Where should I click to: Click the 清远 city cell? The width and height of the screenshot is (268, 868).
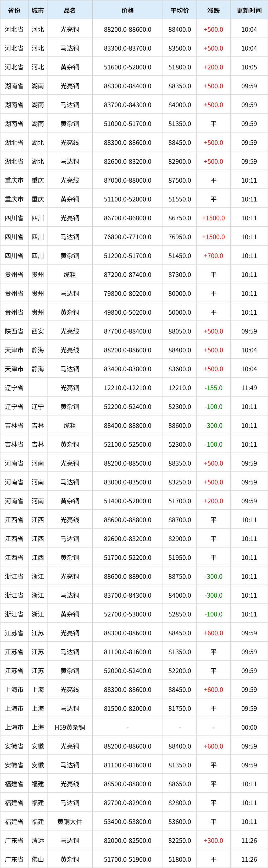[38, 841]
